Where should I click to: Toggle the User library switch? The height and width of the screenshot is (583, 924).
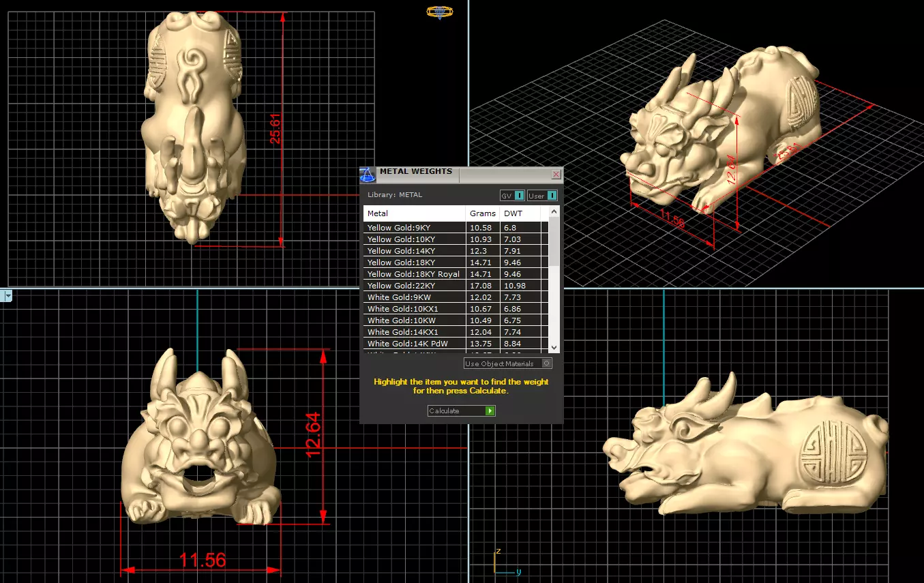[543, 196]
